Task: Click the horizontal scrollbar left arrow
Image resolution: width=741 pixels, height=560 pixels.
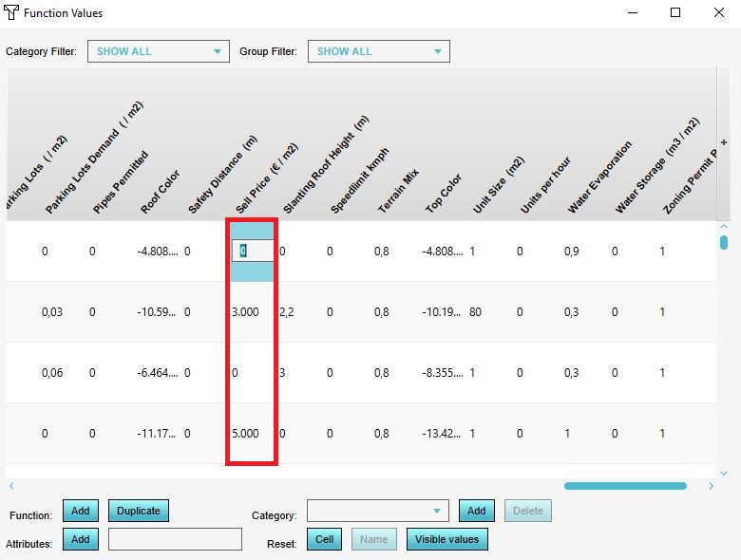Action: pyautogui.click(x=11, y=486)
